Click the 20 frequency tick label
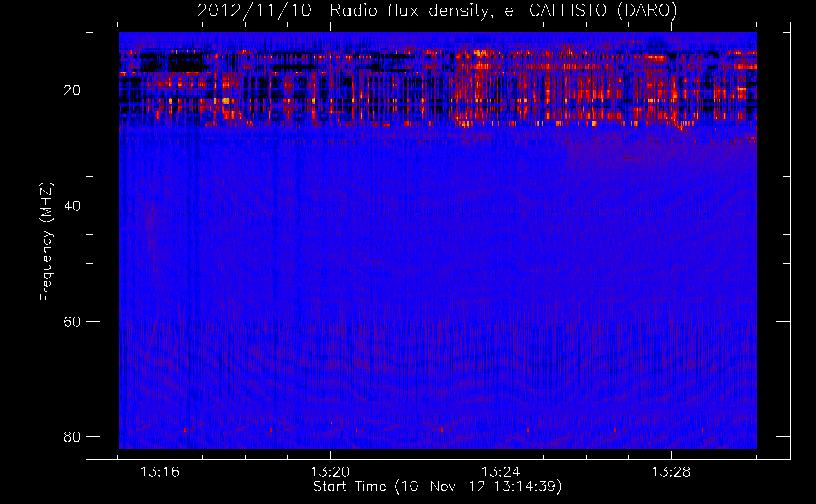816x504 pixels. coord(72,90)
